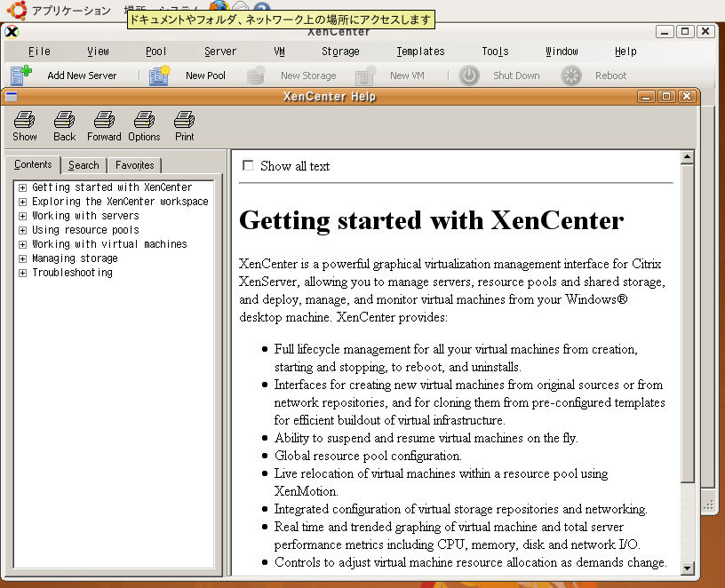Image resolution: width=725 pixels, height=588 pixels.
Task: Open the Window menu
Action: click(x=562, y=52)
